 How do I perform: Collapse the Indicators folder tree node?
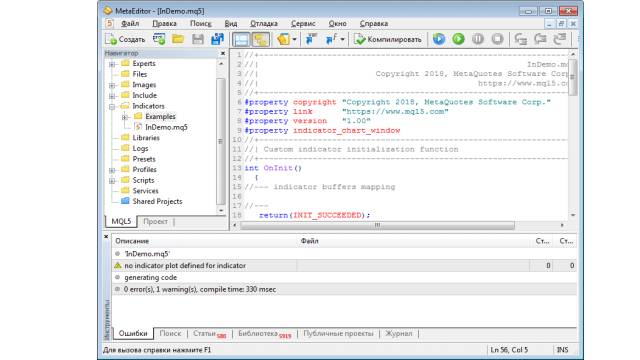coord(112,107)
